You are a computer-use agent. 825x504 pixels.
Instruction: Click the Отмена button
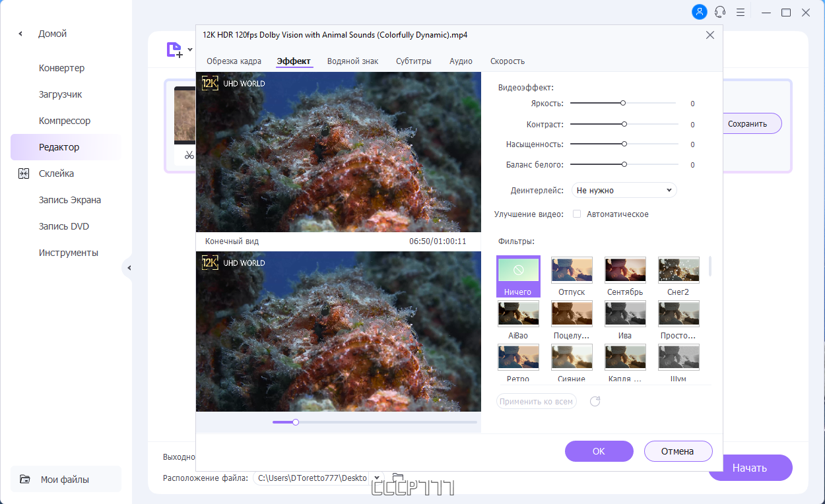(678, 451)
